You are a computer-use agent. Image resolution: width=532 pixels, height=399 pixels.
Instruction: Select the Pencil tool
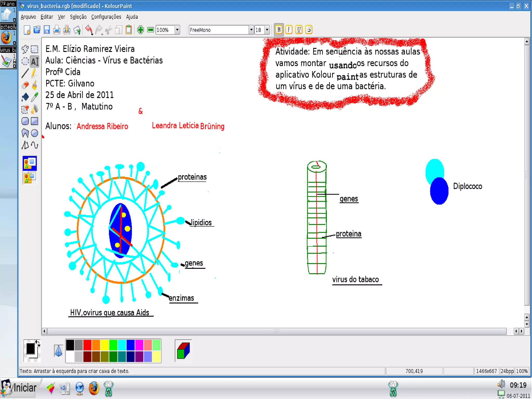point(34,73)
